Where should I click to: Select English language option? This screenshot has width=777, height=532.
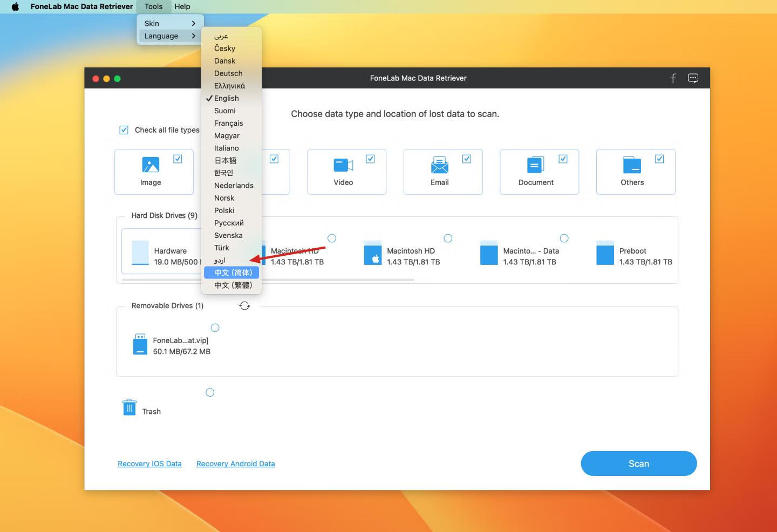pyautogui.click(x=231, y=98)
